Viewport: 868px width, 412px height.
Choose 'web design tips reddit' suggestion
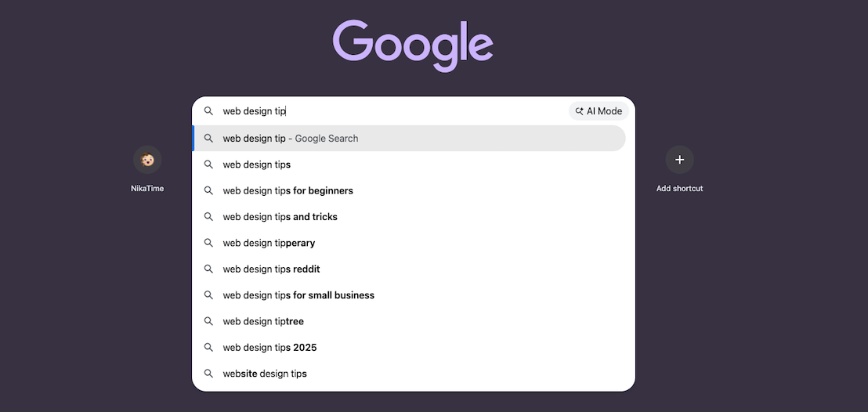(x=271, y=269)
